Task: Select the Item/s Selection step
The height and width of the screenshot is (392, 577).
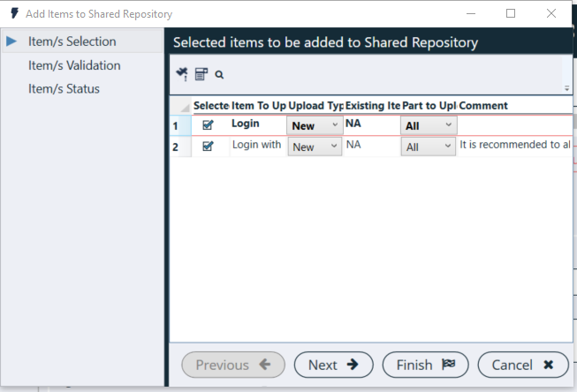Action: click(x=72, y=41)
